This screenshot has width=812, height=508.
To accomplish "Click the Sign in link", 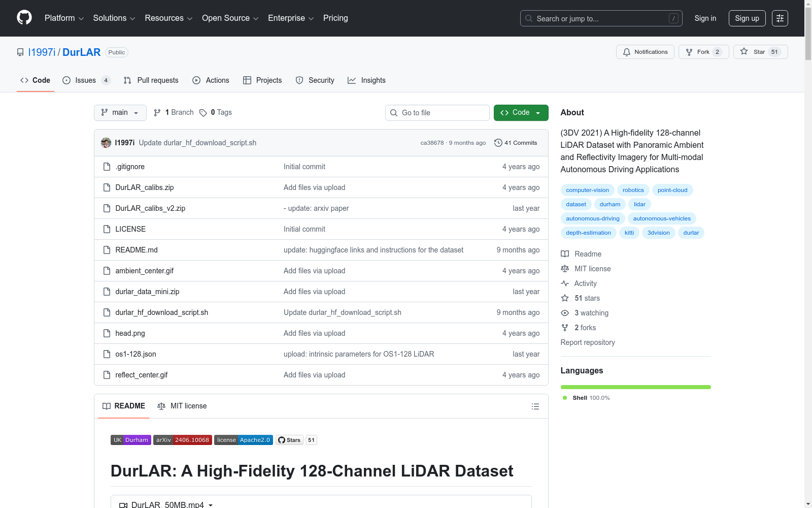I will 705,18.
